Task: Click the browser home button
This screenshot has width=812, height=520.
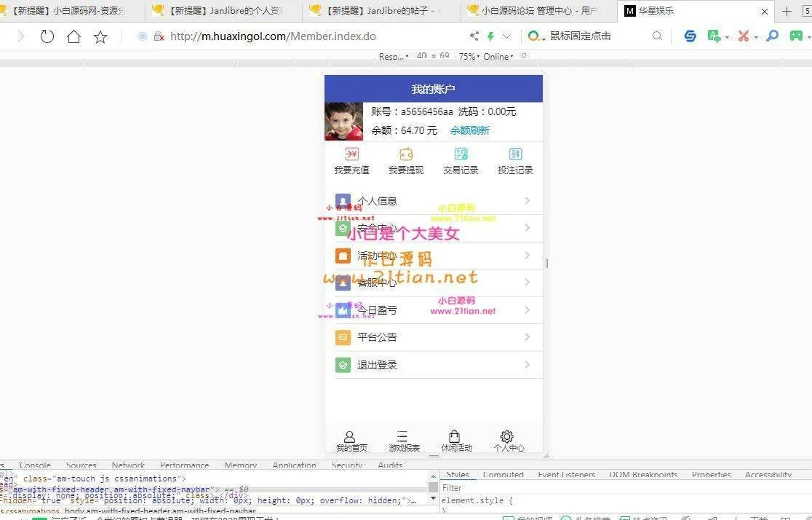Action: (73, 36)
